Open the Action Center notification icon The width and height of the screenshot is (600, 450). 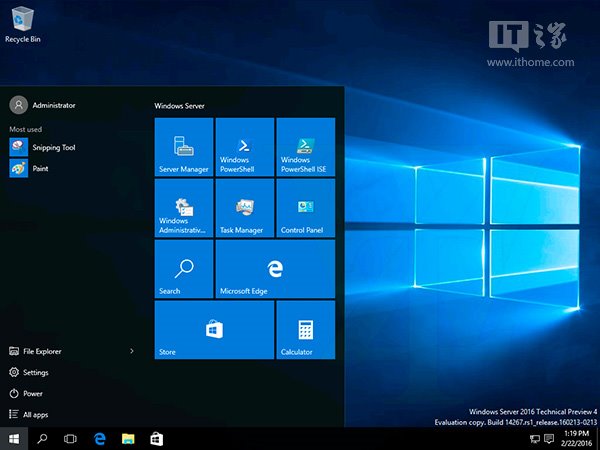pos(549,439)
